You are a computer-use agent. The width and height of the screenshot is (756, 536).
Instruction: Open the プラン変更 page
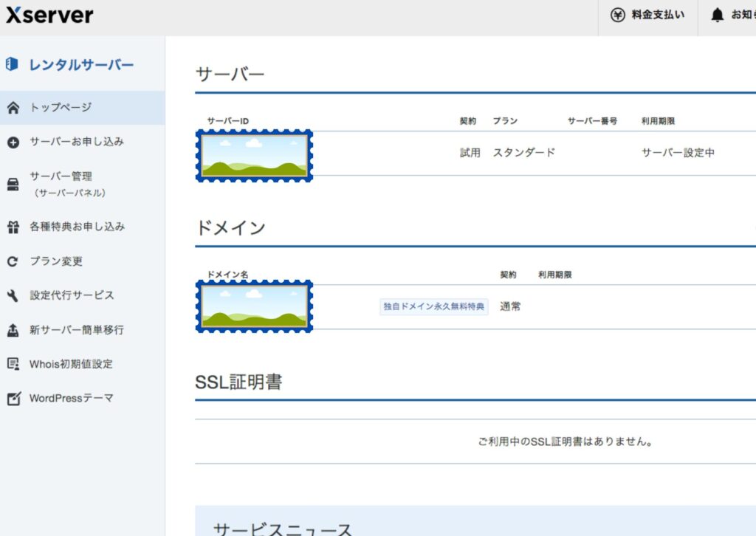tap(83, 261)
